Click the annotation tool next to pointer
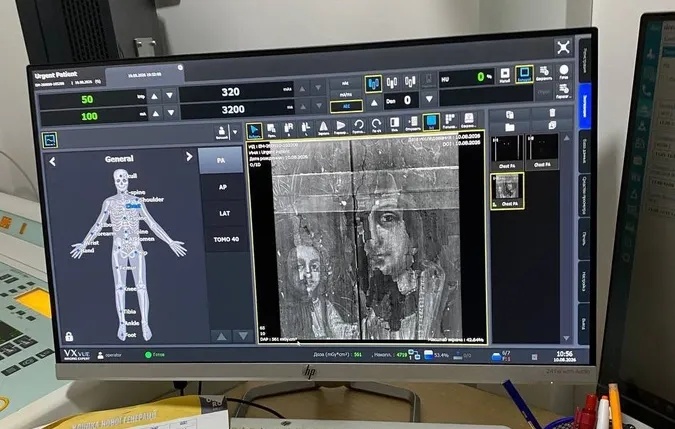The image size is (675, 429). pyautogui.click(x=271, y=130)
